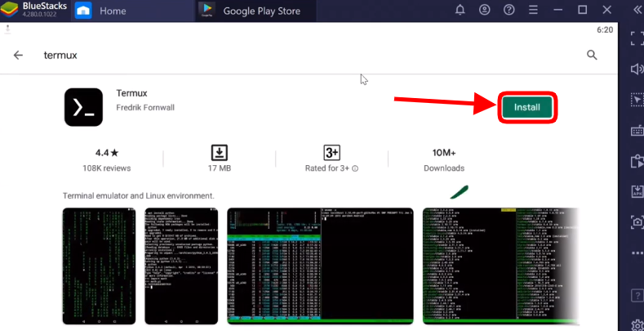This screenshot has height=331, width=644.
Task: Open the Termux app icon
Action: coord(84,107)
